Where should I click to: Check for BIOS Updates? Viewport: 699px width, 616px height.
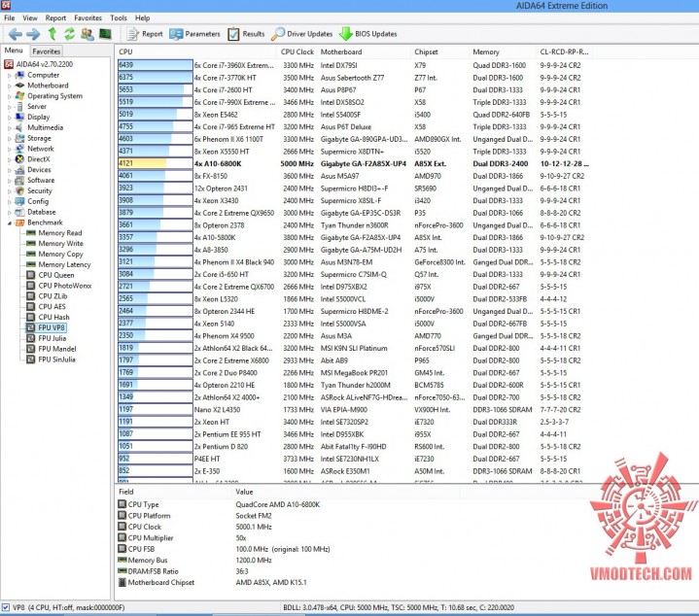[368, 34]
